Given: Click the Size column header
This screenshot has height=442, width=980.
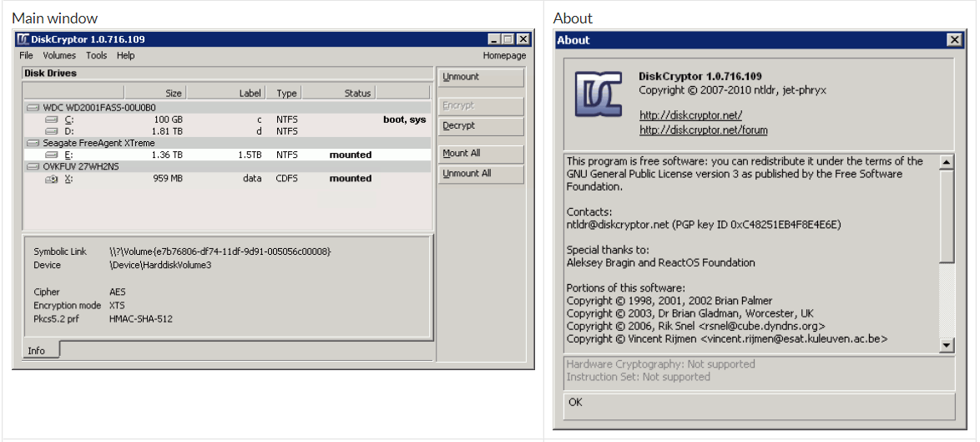Looking at the screenshot, I should click(x=154, y=93).
